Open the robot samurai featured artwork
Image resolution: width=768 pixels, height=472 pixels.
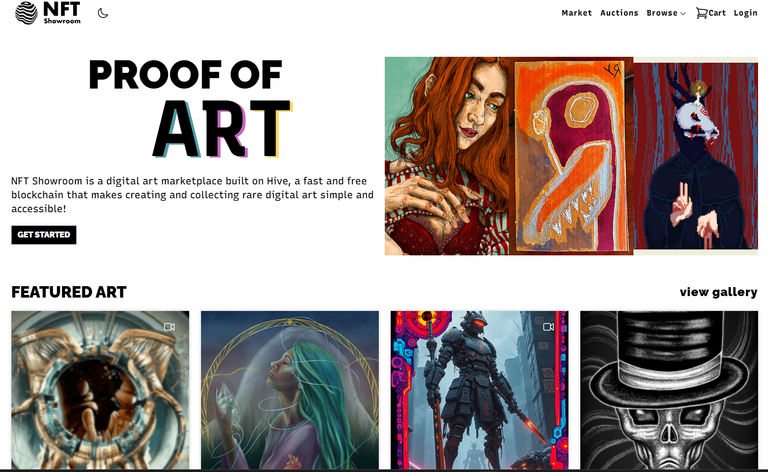(480, 390)
